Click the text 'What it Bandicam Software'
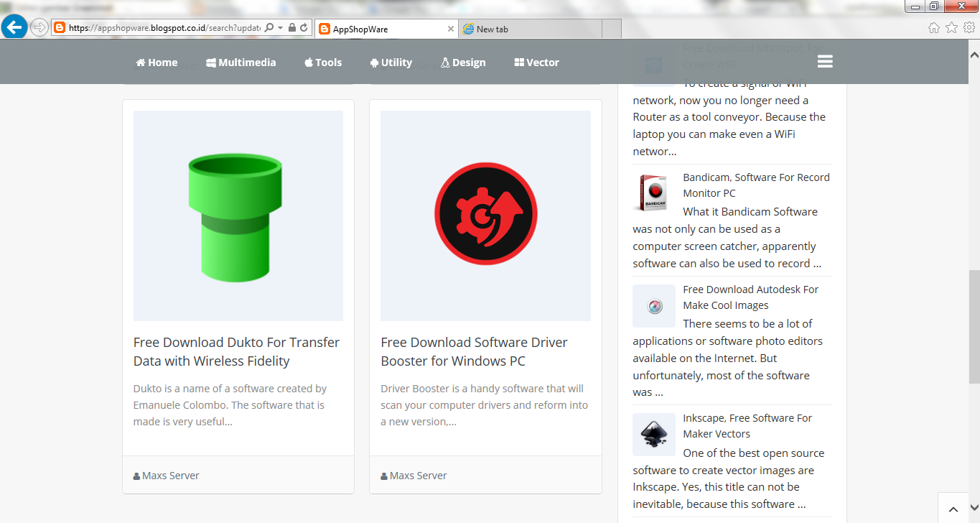980x523 pixels. pos(750,212)
